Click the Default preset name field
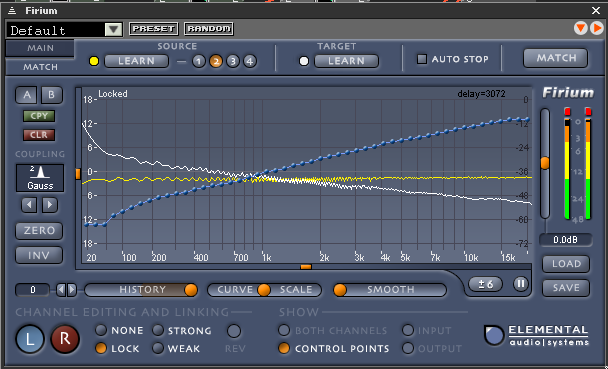 click(56, 30)
